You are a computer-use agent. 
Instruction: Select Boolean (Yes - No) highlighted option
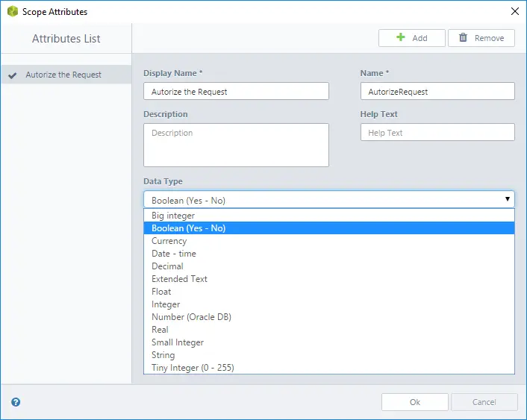pyautogui.click(x=329, y=228)
